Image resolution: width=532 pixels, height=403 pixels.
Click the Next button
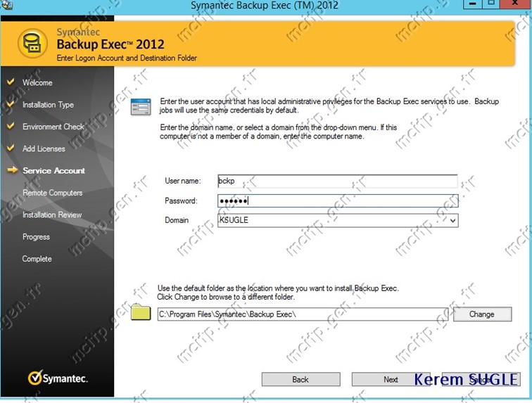coord(391,379)
